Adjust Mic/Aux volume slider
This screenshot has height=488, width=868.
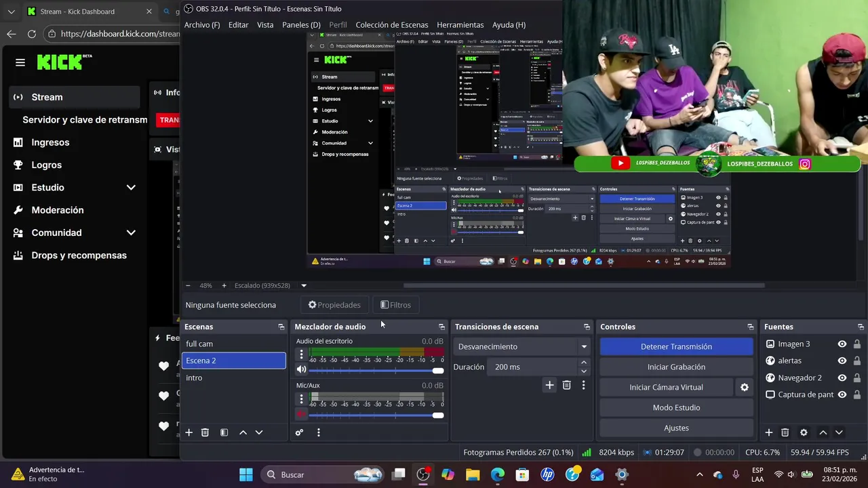tap(376, 415)
